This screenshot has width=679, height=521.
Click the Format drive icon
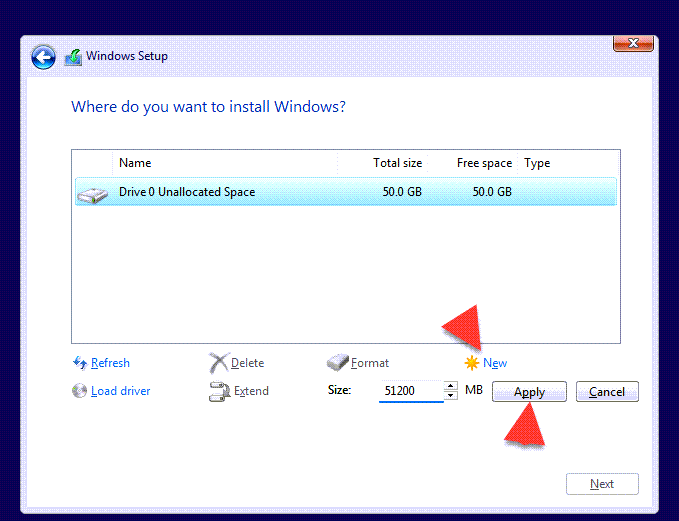(x=338, y=363)
